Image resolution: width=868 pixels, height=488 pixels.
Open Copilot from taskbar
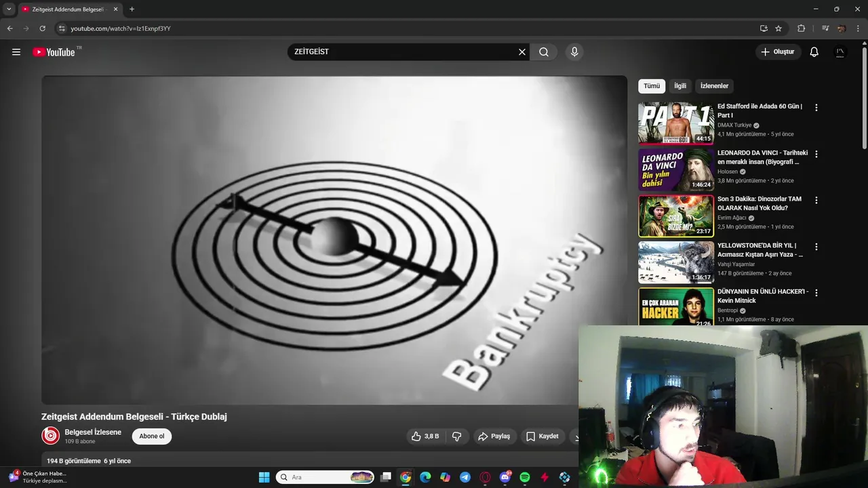pos(445,477)
